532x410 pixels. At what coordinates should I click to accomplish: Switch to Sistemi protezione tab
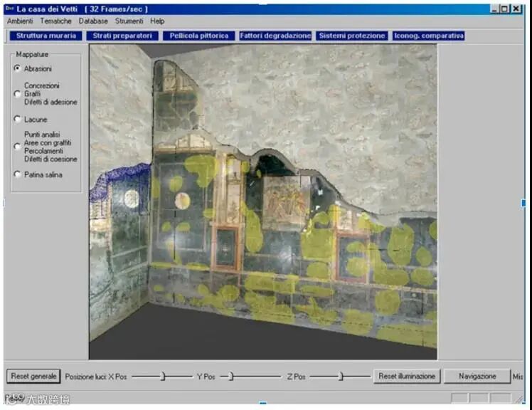tap(352, 36)
